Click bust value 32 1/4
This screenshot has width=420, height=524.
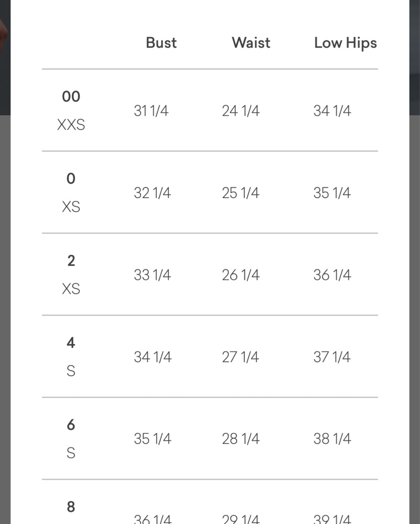click(x=152, y=193)
